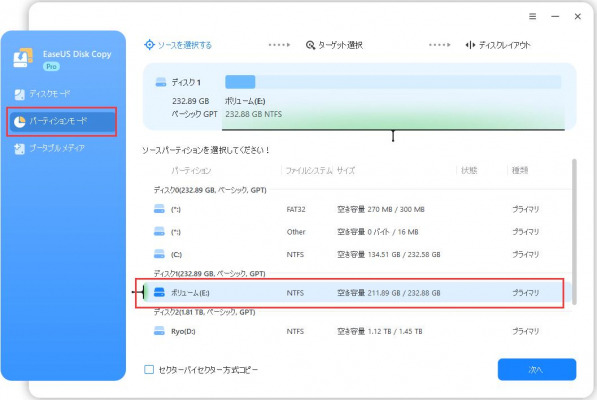Click the ディスク1 drive icon
The width and height of the screenshot is (597, 400).
coord(161,82)
